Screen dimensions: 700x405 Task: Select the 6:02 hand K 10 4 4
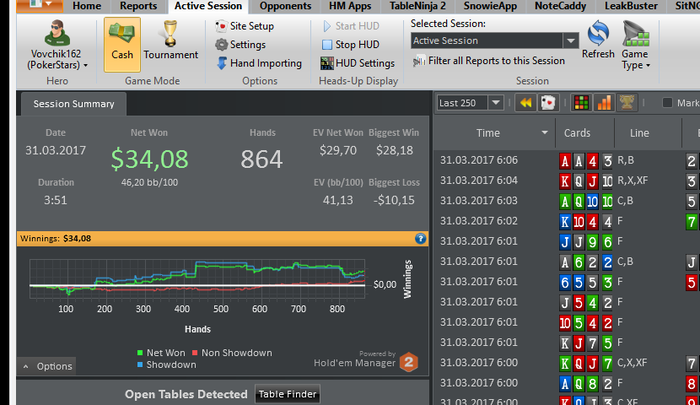(566, 221)
